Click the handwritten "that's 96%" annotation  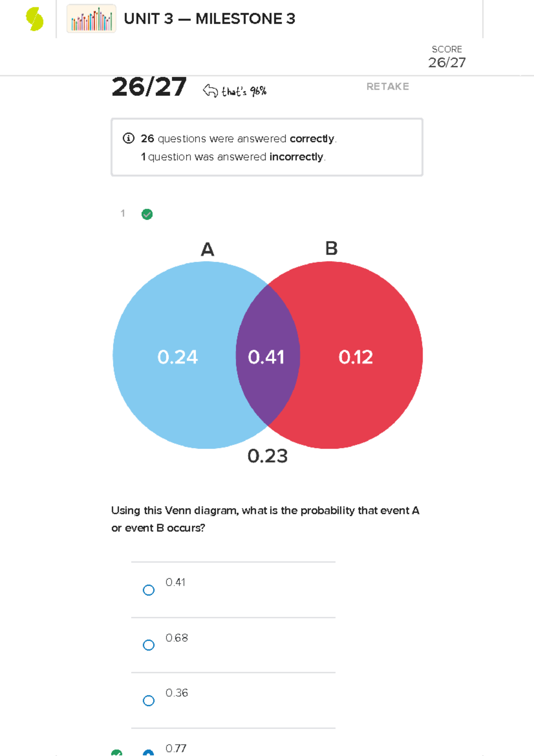tap(244, 92)
